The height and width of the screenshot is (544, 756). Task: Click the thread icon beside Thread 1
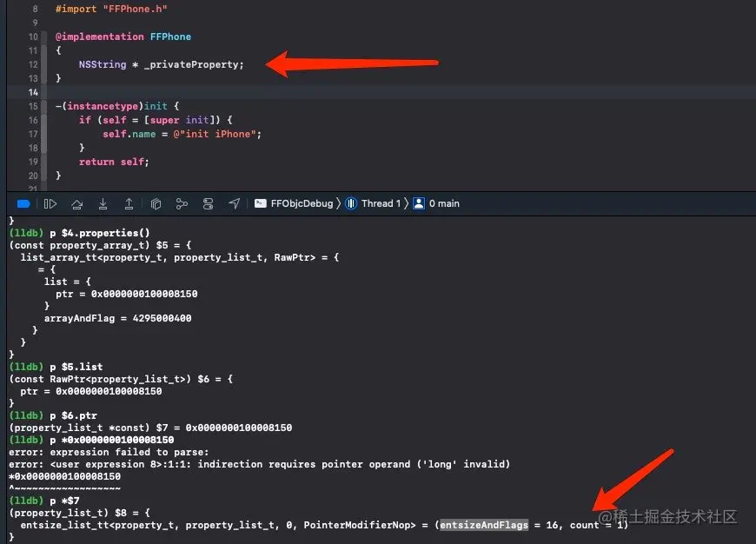tap(351, 203)
